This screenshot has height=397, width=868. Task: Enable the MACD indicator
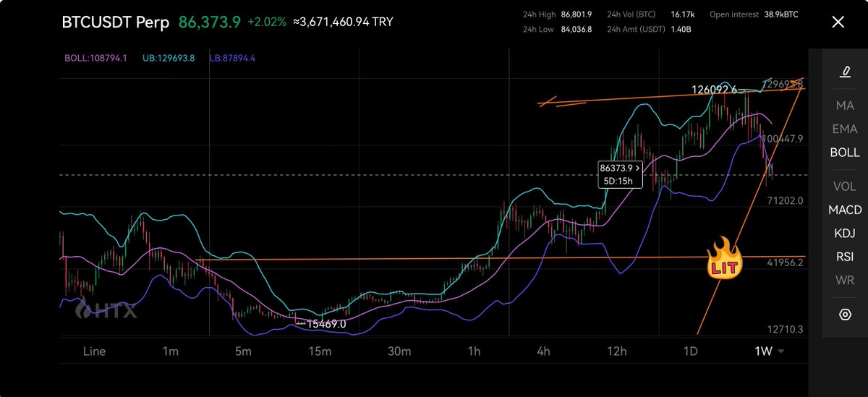[845, 210]
